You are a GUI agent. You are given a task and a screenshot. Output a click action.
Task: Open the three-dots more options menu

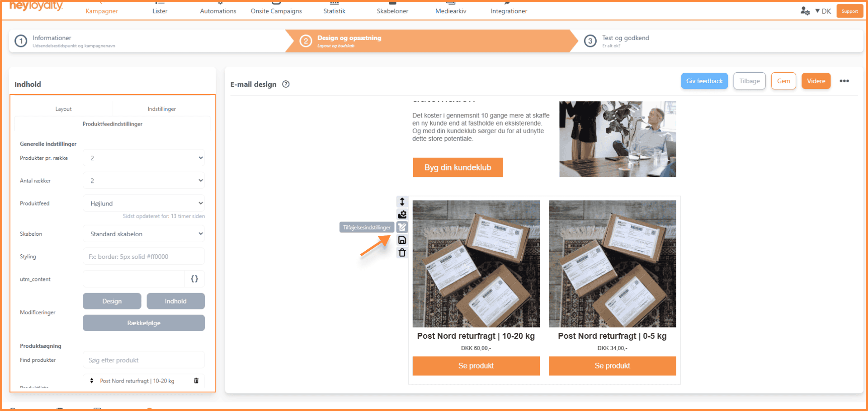pyautogui.click(x=844, y=81)
